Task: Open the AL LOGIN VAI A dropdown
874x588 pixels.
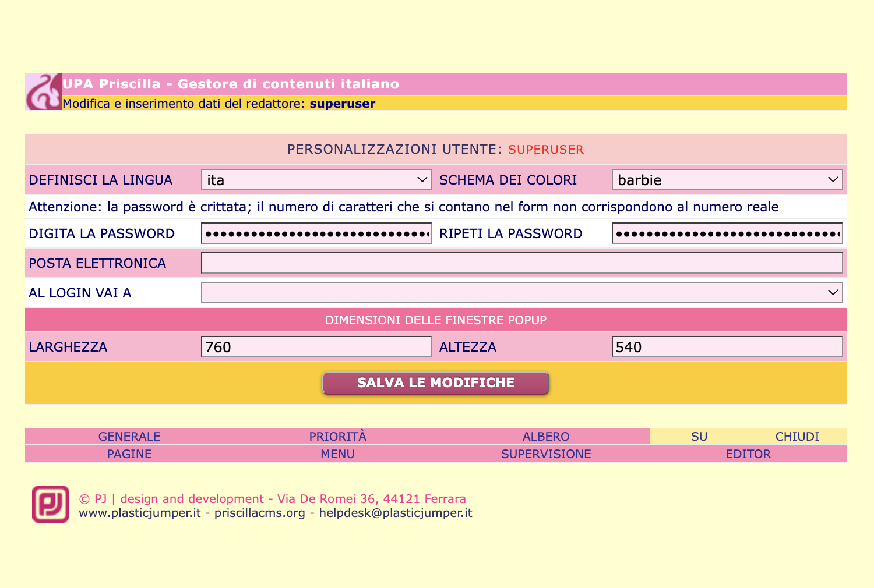Action: 521,293
